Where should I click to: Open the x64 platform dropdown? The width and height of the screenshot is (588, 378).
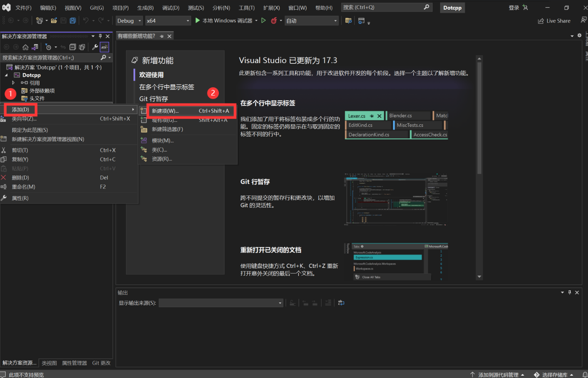[167, 21]
